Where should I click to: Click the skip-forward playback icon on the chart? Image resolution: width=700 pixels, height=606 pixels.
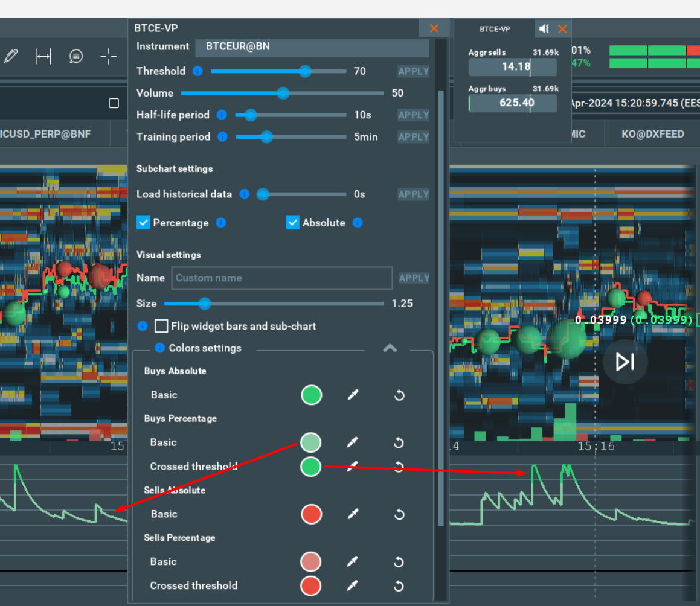pyautogui.click(x=625, y=362)
